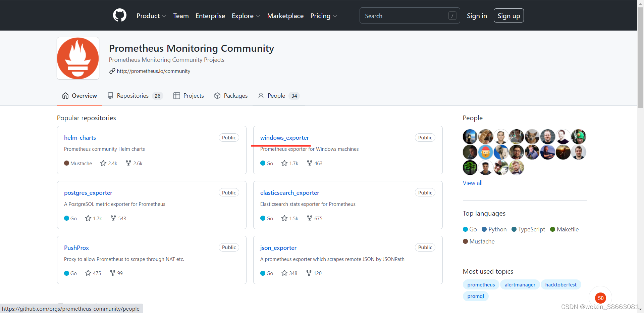Filter by Python in Top languages
This screenshot has height=313, width=644.
tap(494, 229)
